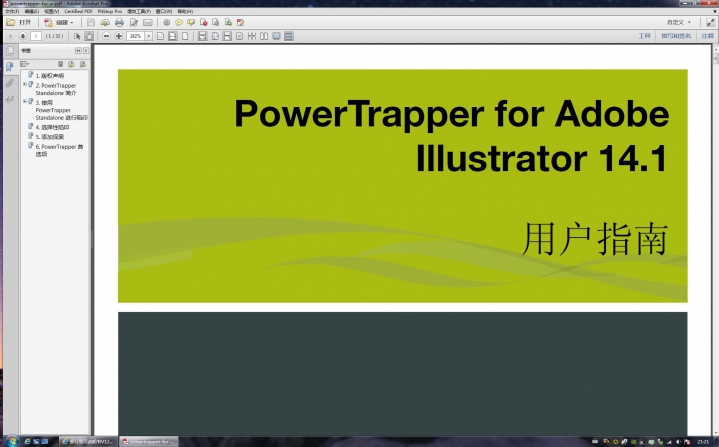Click the email envelope toolbar icon

[x=147, y=22]
